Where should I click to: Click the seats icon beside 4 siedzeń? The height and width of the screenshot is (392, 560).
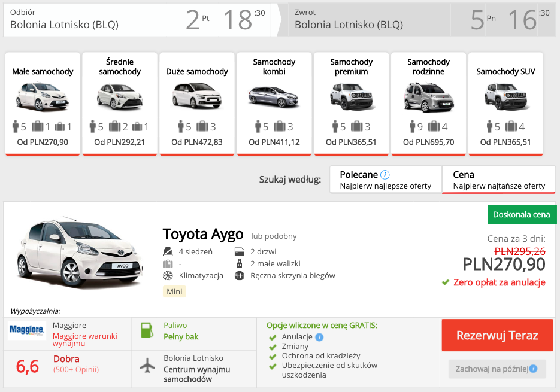[x=168, y=252]
